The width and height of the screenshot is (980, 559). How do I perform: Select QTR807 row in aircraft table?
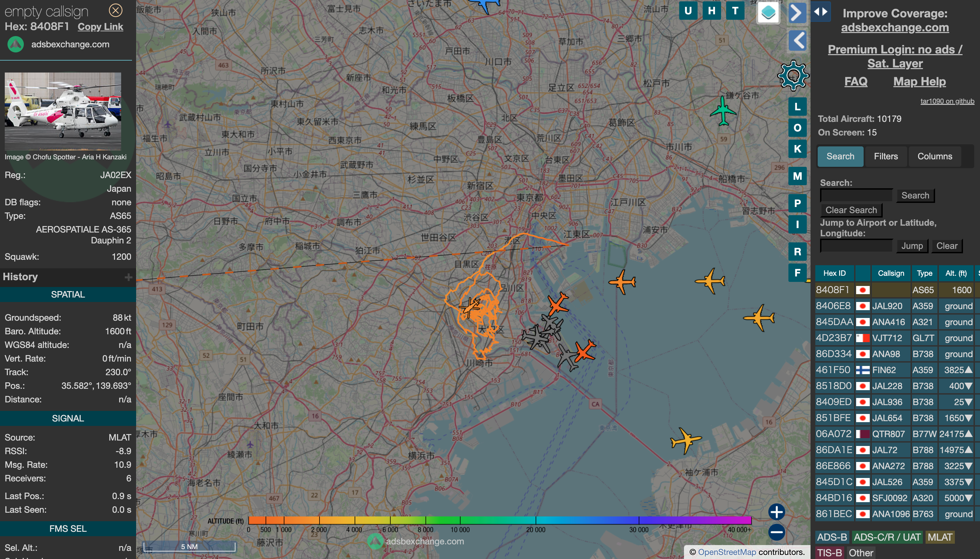coord(897,434)
